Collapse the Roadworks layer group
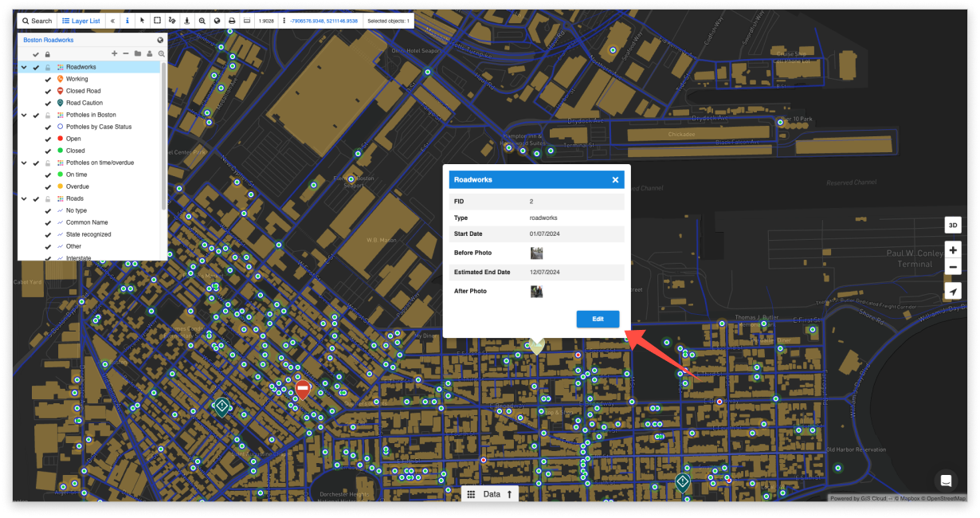This screenshot has width=980, height=518. tap(24, 67)
